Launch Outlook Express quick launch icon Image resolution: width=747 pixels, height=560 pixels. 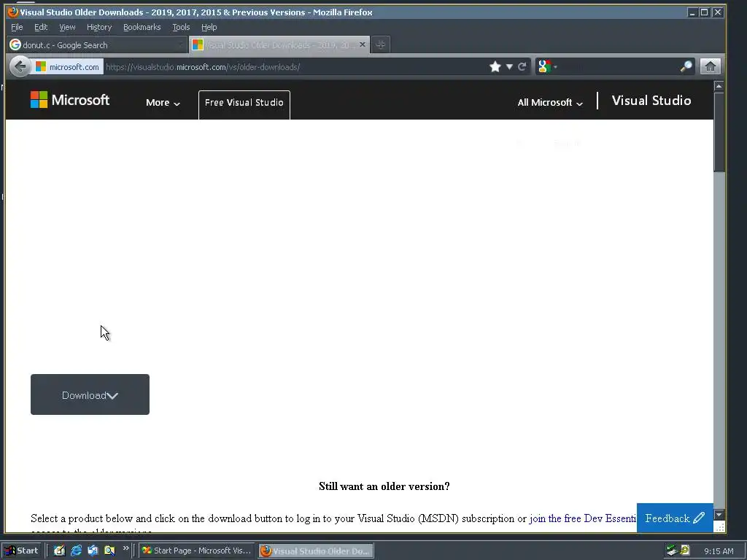click(x=93, y=551)
